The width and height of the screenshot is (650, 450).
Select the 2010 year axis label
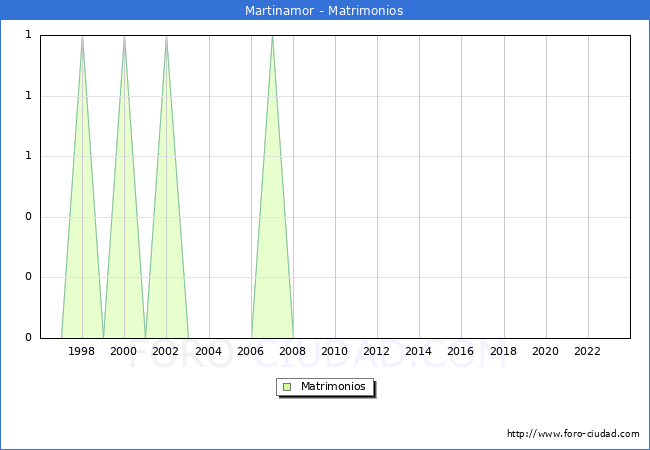click(335, 351)
